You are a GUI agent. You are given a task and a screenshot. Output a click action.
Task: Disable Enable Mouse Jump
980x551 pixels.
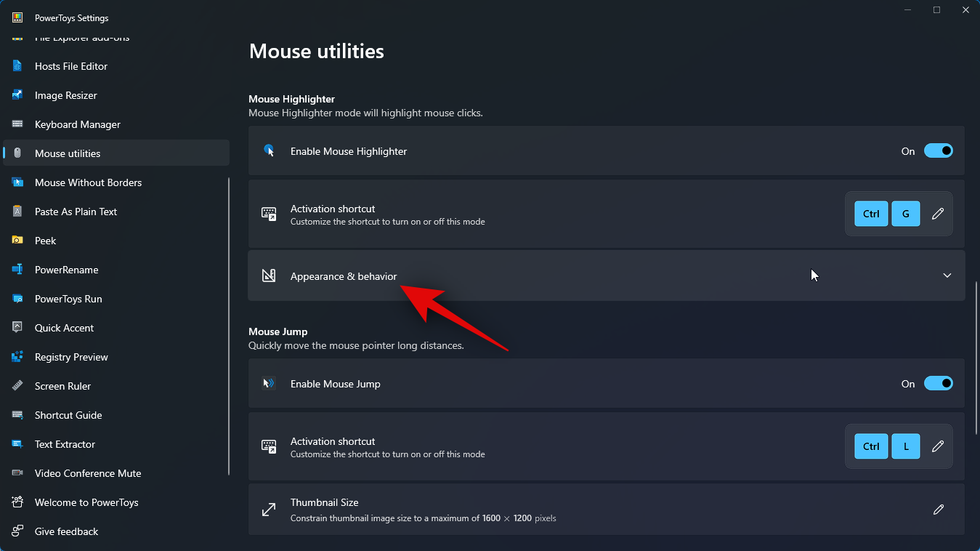938,383
